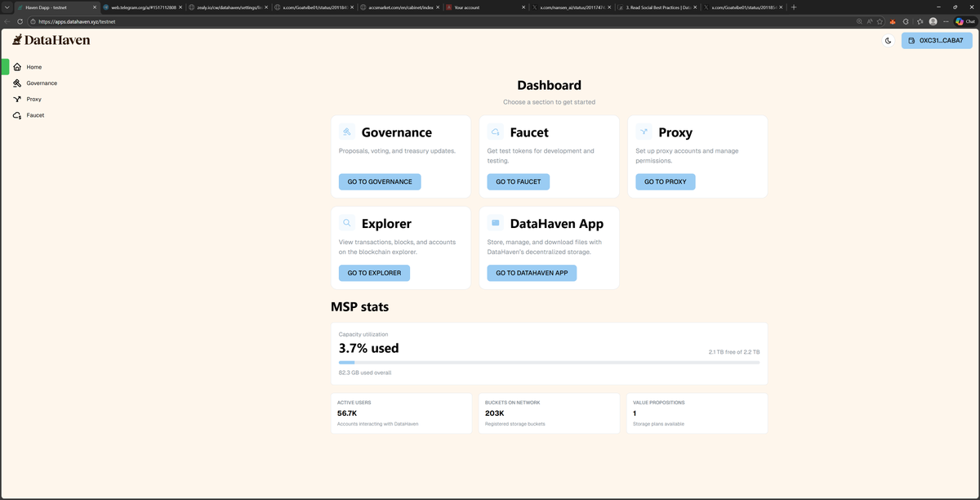The image size is (980, 500).
Task: Click the Faucet card cloud icon
Action: [496, 132]
